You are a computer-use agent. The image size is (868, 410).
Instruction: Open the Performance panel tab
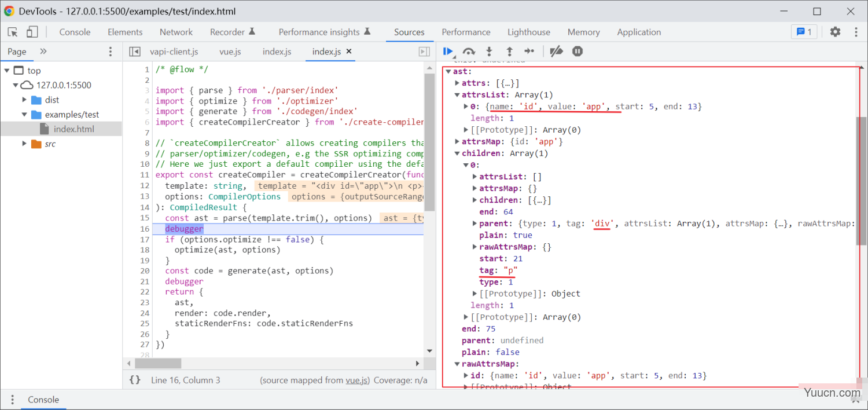click(x=466, y=32)
